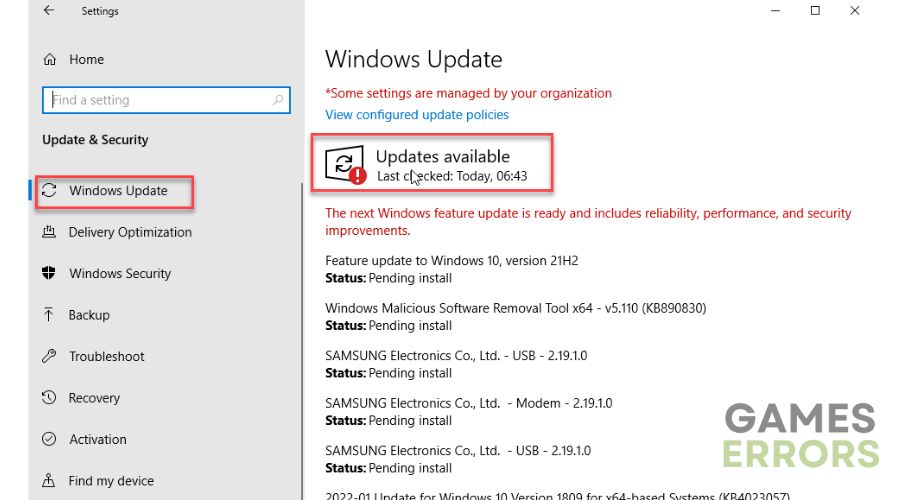
Task: Click the Backup arrow icon
Action: click(x=49, y=315)
